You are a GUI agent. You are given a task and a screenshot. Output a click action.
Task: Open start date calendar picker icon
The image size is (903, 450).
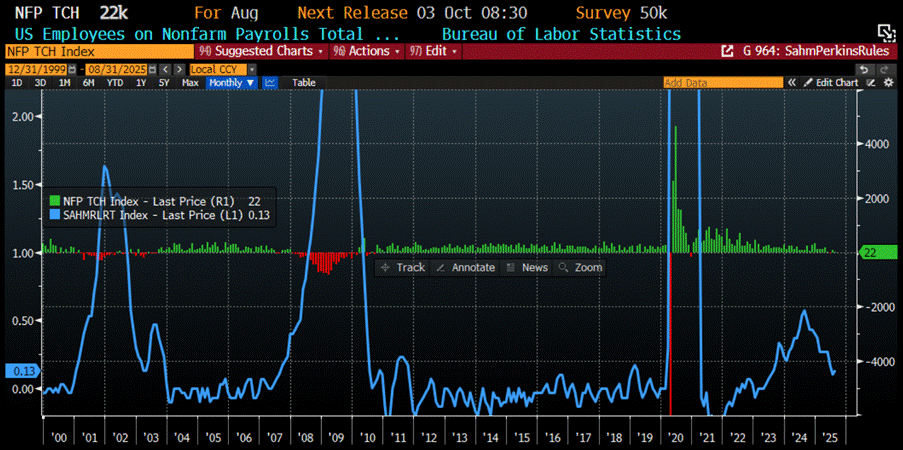click(x=72, y=69)
